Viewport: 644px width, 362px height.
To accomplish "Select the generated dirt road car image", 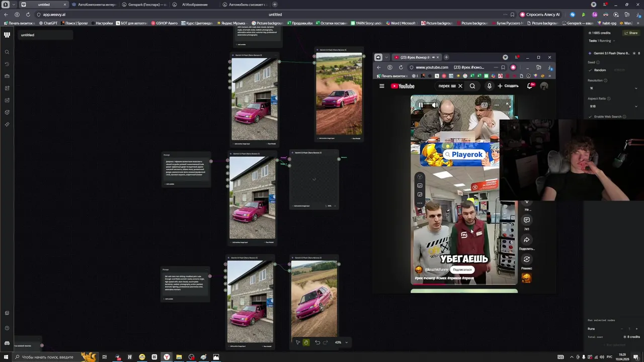I will point(339,95).
